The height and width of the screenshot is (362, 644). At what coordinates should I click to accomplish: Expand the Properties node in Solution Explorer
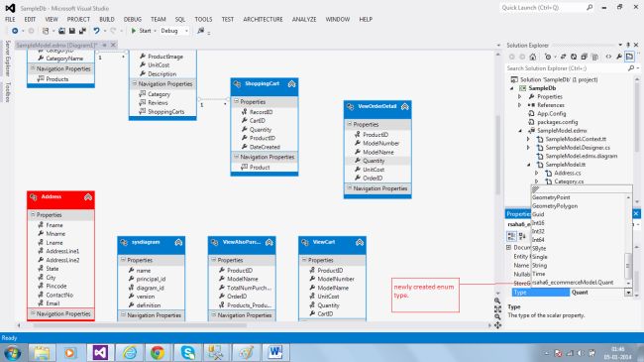click(x=520, y=96)
